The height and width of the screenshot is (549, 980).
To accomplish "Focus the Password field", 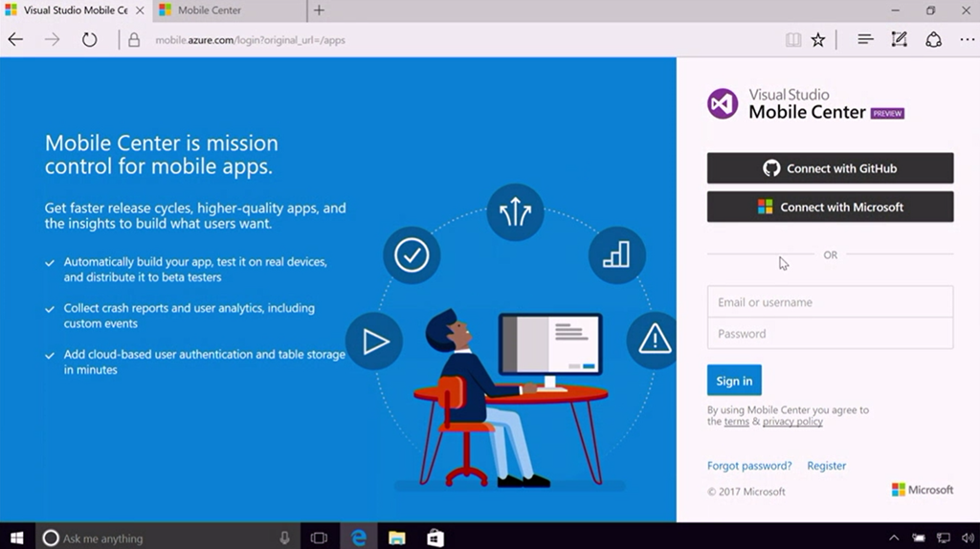I will (830, 334).
